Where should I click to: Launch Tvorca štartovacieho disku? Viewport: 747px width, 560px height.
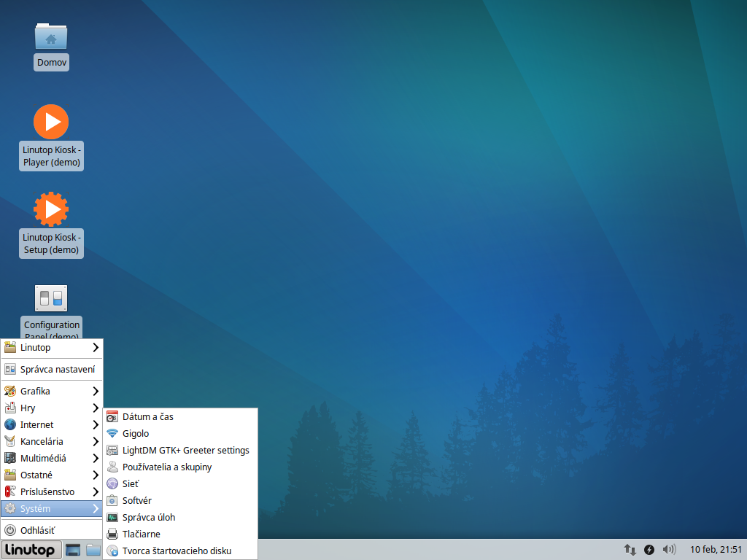pyautogui.click(x=181, y=551)
